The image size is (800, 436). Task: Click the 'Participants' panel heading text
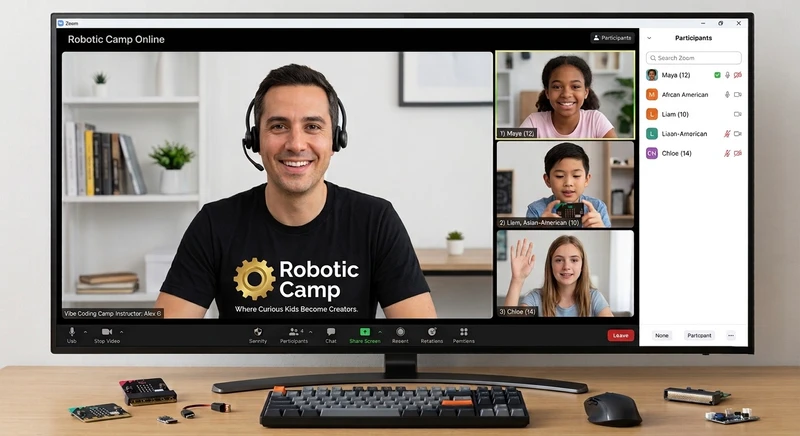(693, 38)
